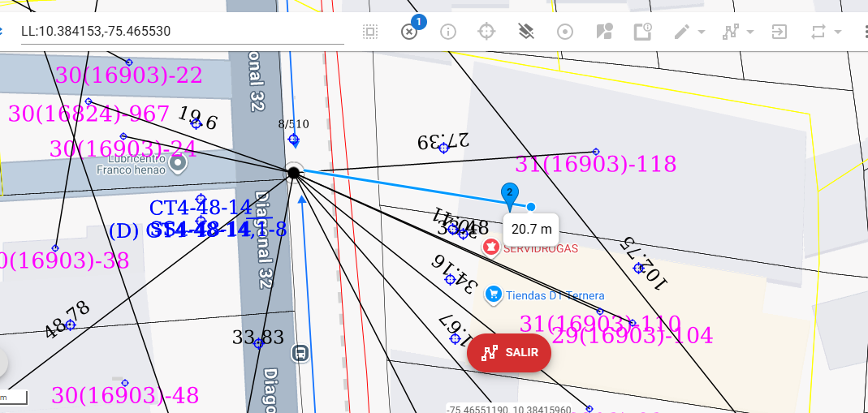
Task: Expand the pencil edit dropdown arrow
Action: pyautogui.click(x=702, y=32)
